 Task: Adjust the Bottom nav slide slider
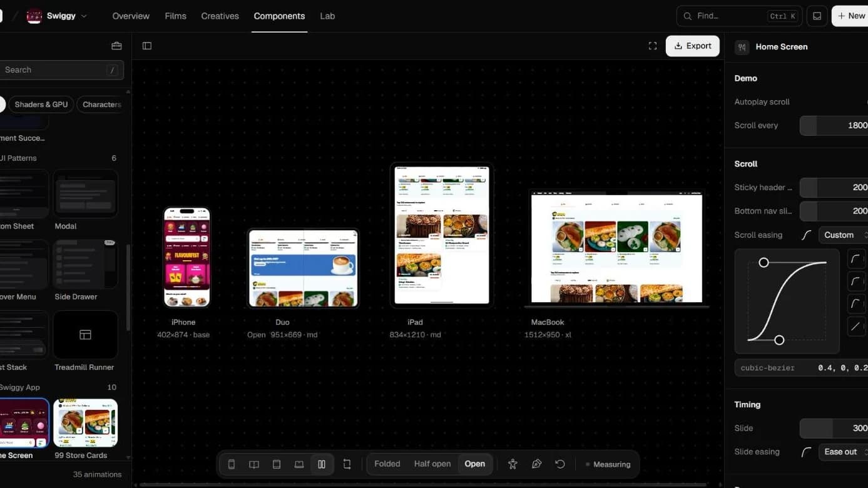tap(834, 211)
